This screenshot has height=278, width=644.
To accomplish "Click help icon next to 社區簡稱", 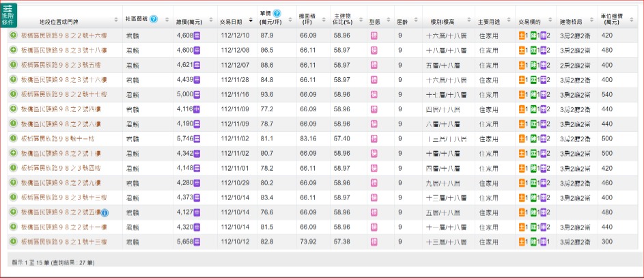I will pyautogui.click(x=153, y=19).
